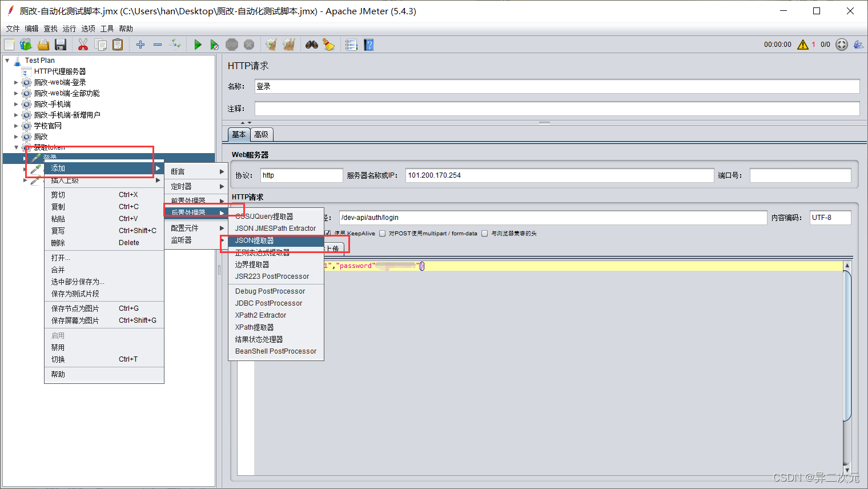Screen dimensions: 868x489
Task: Start the test with green play icon
Action: [198, 45]
